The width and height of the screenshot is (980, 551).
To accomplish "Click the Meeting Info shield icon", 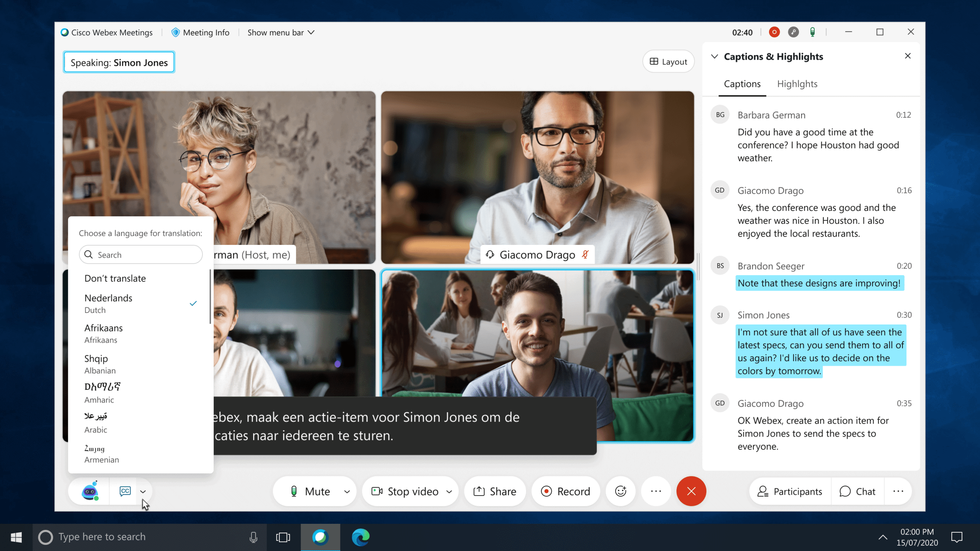I will [x=176, y=32].
